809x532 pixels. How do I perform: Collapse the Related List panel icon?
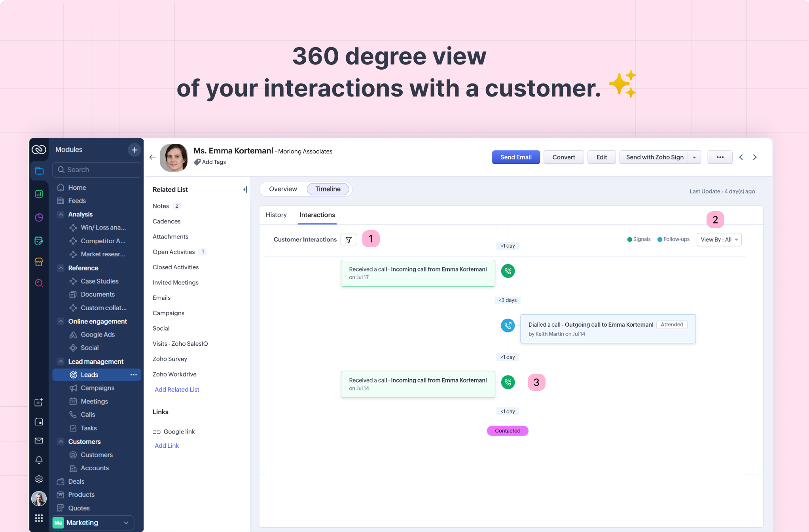245,189
